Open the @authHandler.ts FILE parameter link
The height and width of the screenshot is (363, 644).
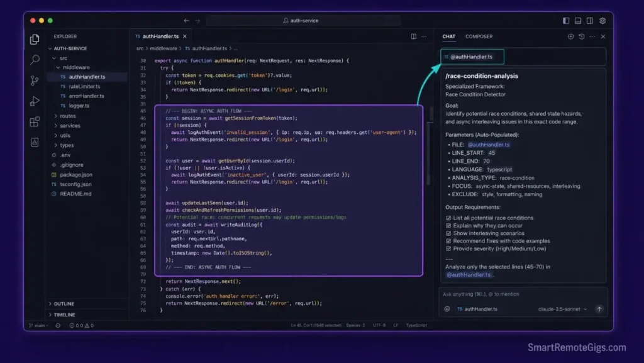(489, 145)
